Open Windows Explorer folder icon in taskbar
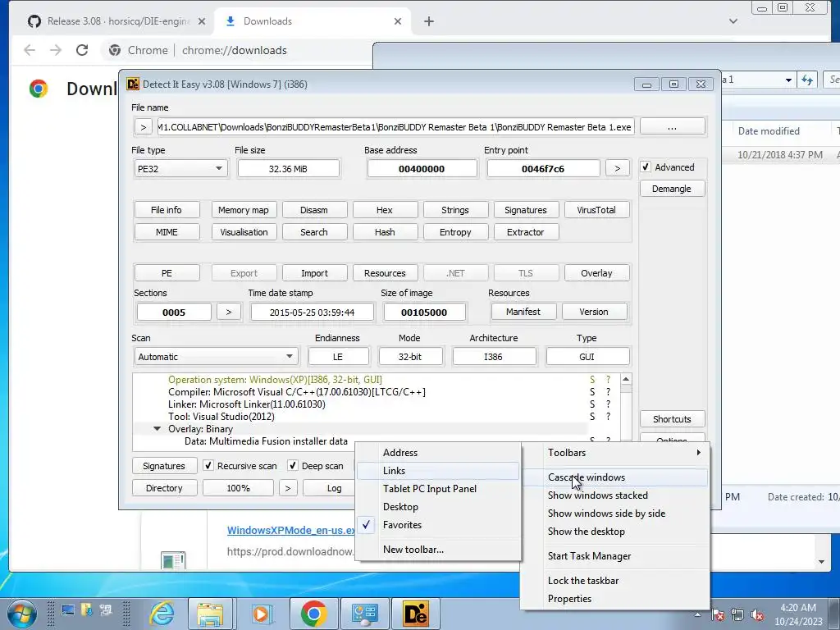The height and width of the screenshot is (630, 840). tap(210, 614)
